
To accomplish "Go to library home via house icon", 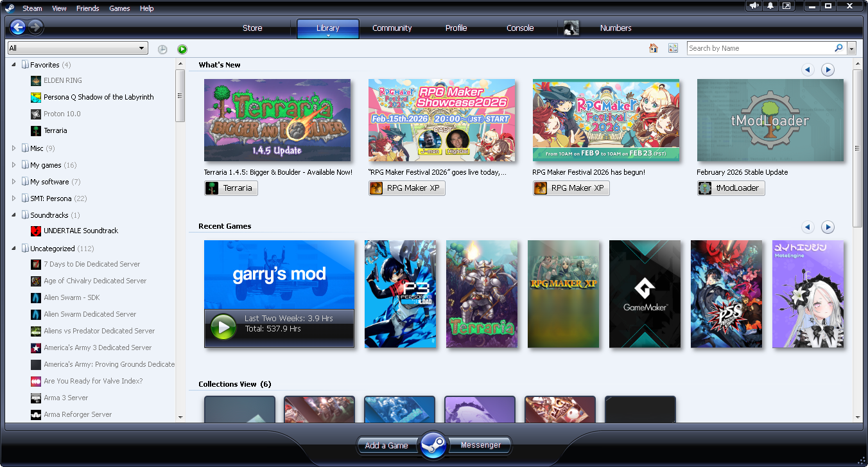I will click(x=654, y=48).
